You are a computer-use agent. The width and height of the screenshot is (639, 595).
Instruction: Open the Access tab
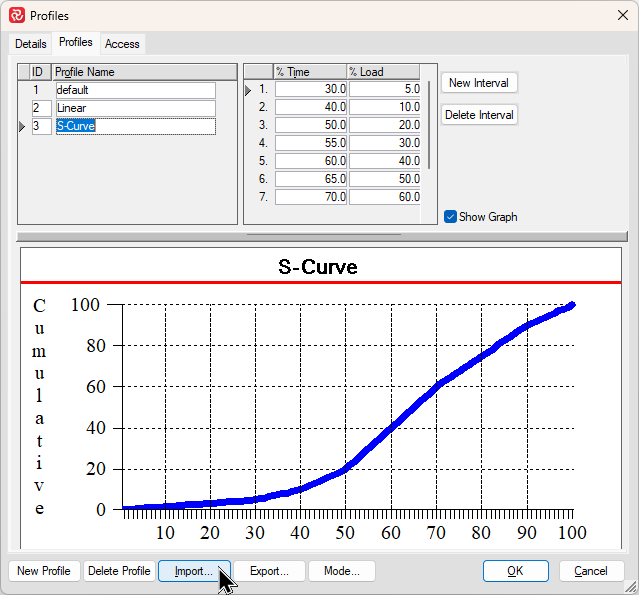click(x=122, y=44)
